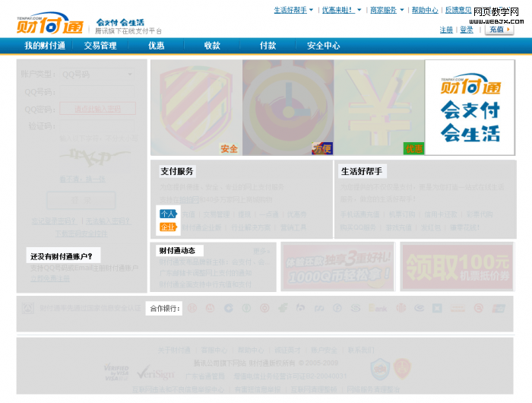Open the 安全中心 navigation tab

click(324, 46)
